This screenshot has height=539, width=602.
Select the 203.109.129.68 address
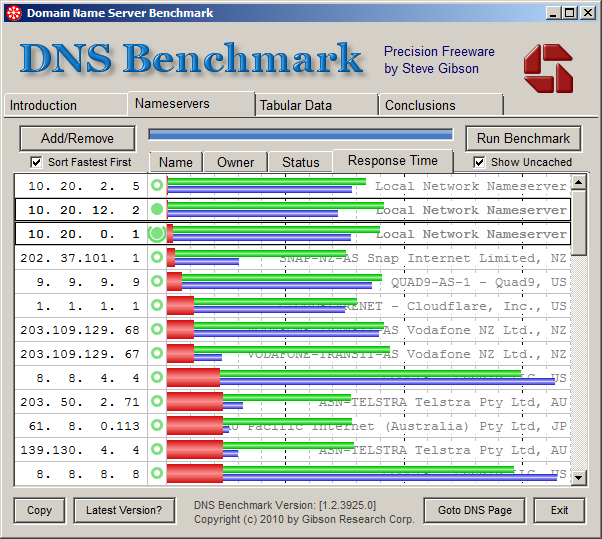(80, 330)
